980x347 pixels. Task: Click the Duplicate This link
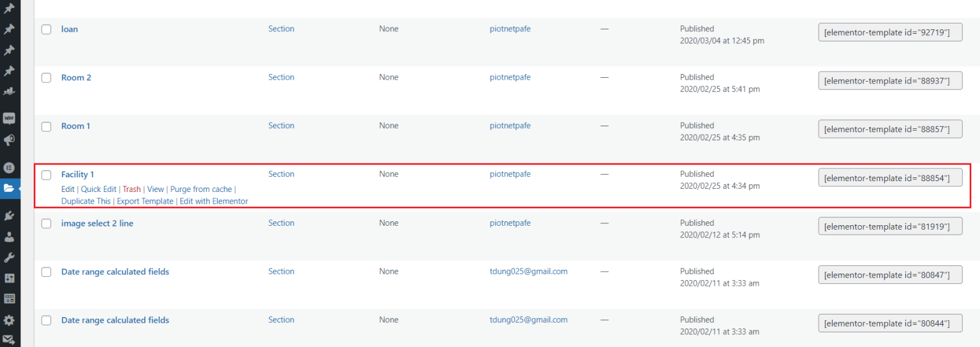85,202
